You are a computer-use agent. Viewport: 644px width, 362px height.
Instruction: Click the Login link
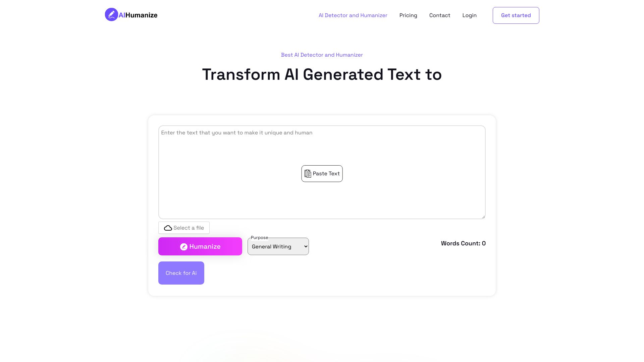[469, 15]
